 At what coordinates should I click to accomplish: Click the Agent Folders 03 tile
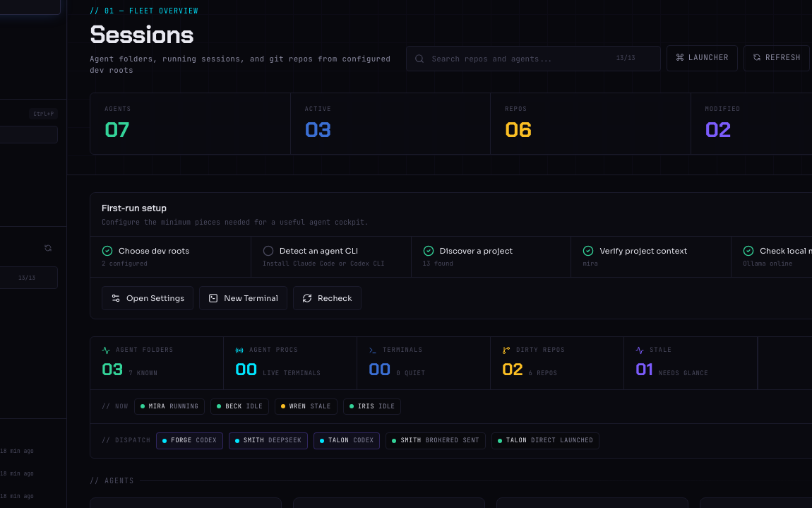(x=157, y=363)
